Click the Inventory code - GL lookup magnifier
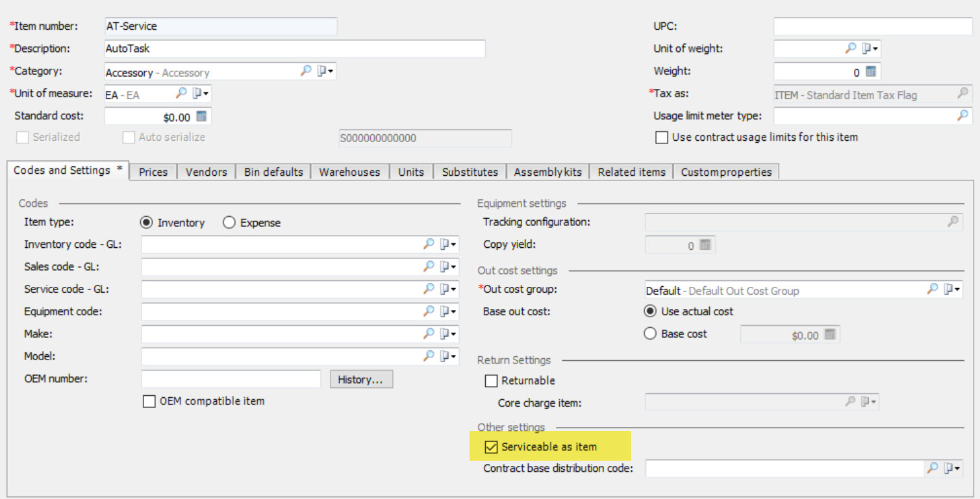 click(429, 244)
